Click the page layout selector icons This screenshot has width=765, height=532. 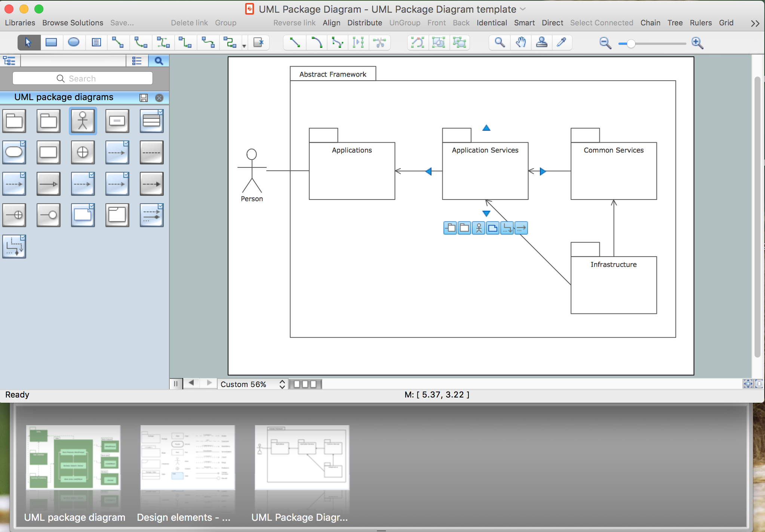[305, 384]
